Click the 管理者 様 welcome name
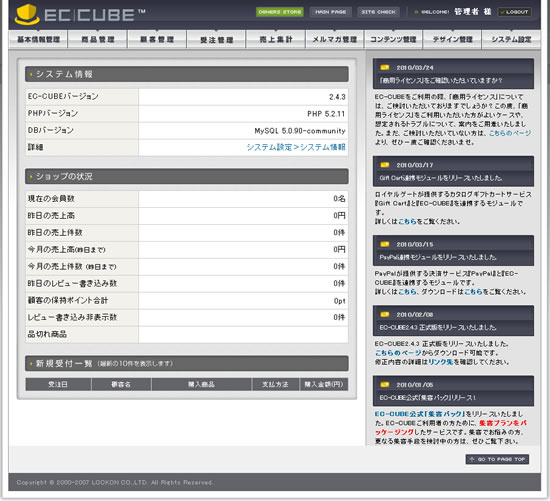This screenshot has height=501, width=550. 472,12
